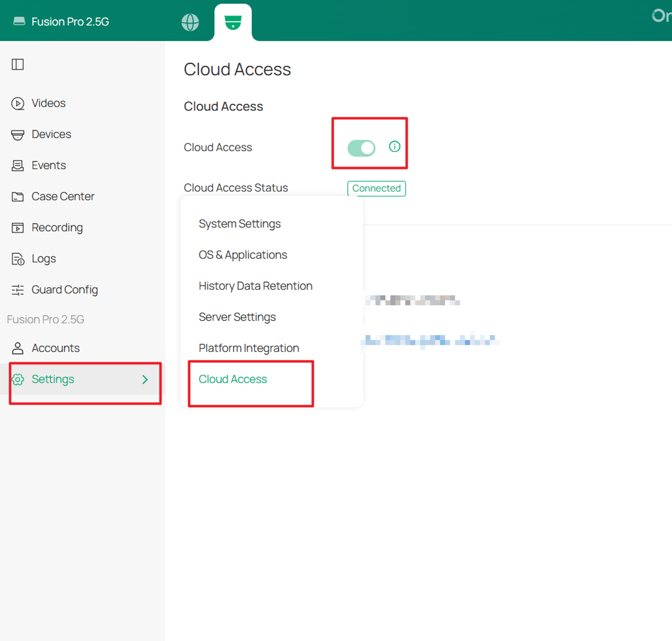
Task: Click the Events list icon
Action: pyautogui.click(x=18, y=166)
